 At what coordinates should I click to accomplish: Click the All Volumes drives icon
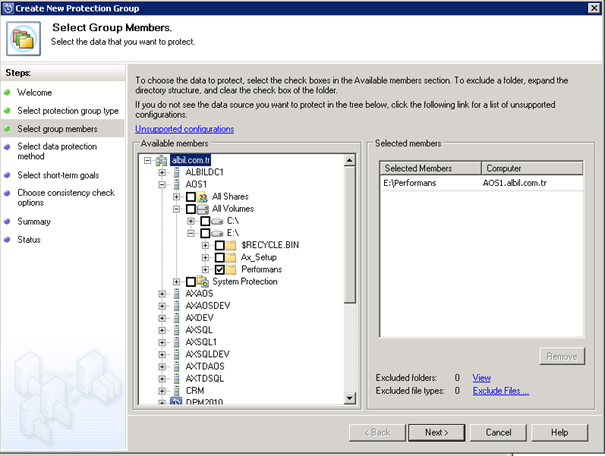[203, 209]
